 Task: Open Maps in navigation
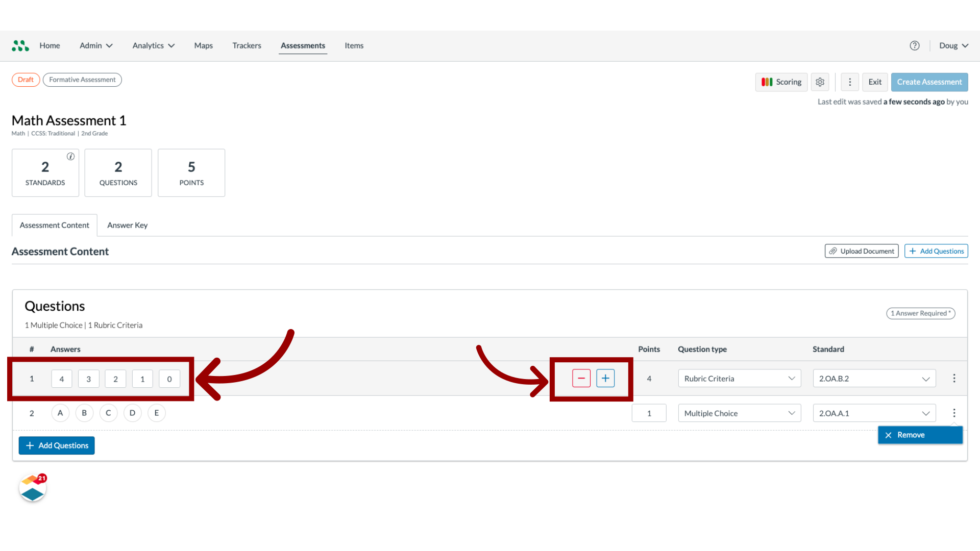click(x=204, y=46)
